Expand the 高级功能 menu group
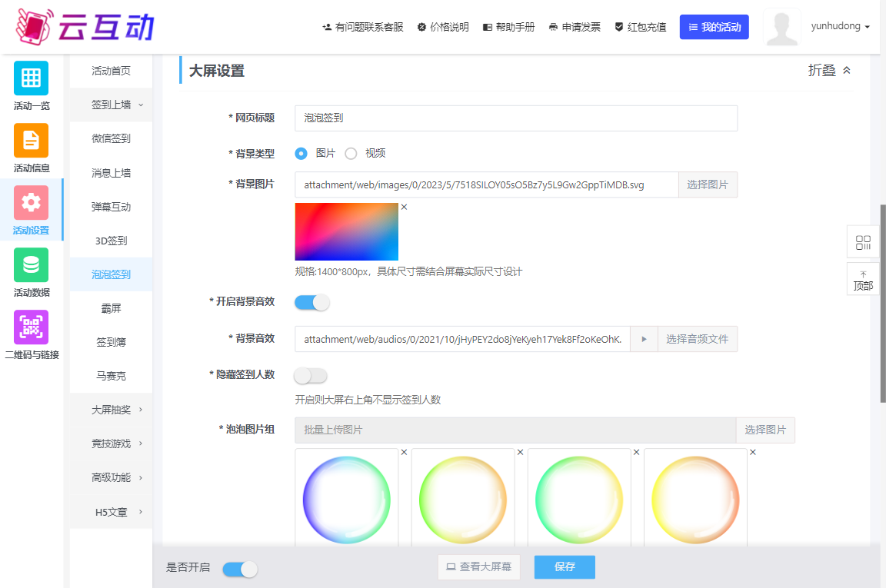Viewport: 886px width, 588px height. click(112, 477)
